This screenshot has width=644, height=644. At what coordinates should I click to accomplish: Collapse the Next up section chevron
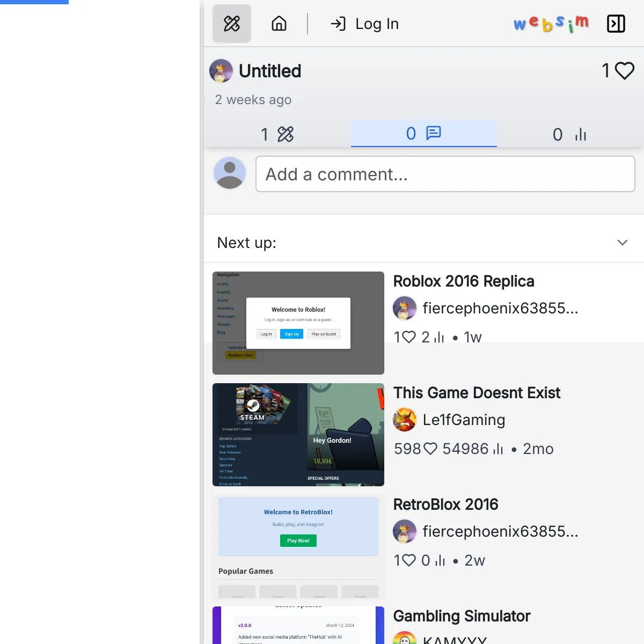click(x=623, y=243)
